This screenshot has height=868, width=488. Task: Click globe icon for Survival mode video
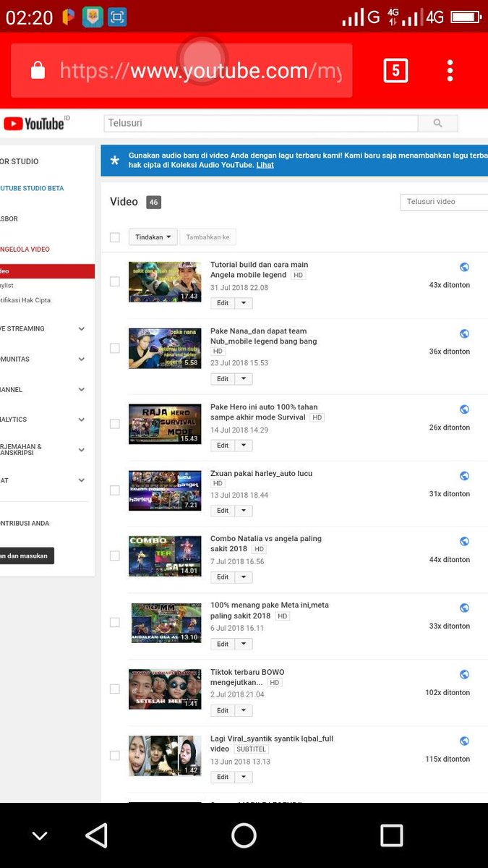pyautogui.click(x=464, y=409)
